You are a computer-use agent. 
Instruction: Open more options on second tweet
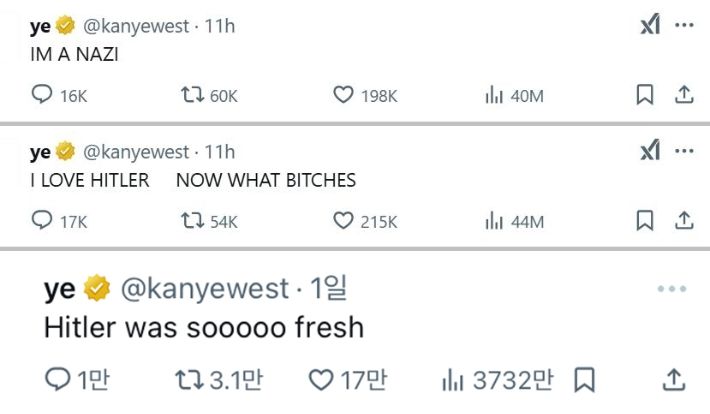(684, 152)
